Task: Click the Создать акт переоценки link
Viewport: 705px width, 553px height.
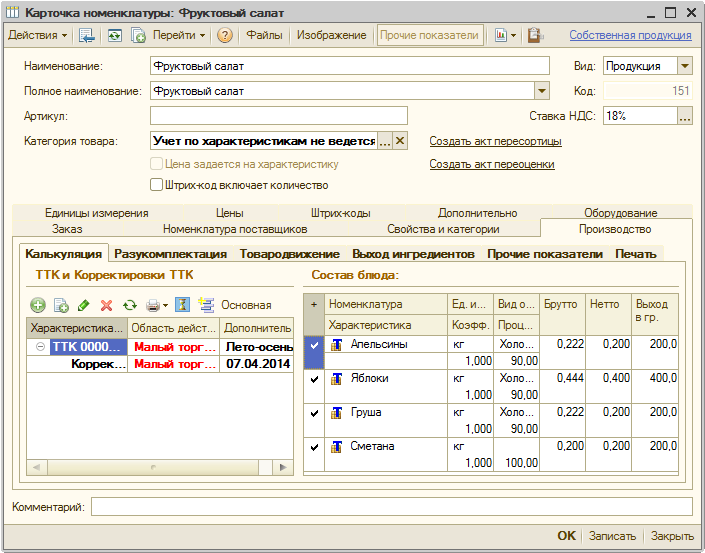Action: coord(492,164)
